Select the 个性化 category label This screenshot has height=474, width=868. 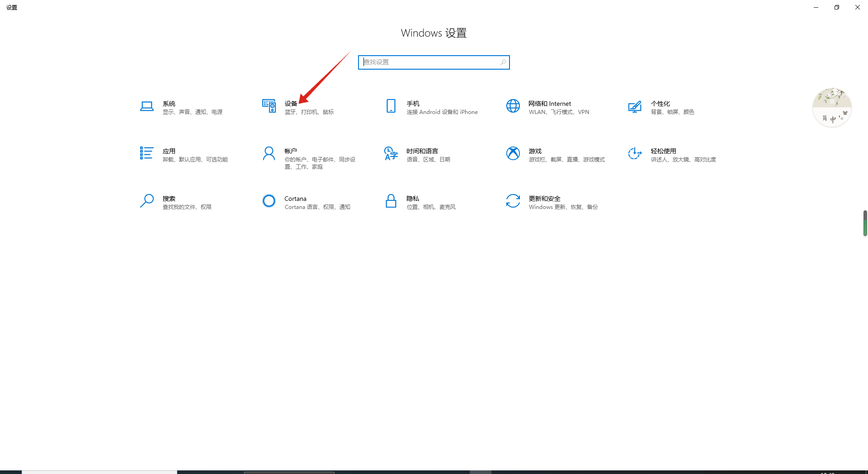pyautogui.click(x=660, y=104)
